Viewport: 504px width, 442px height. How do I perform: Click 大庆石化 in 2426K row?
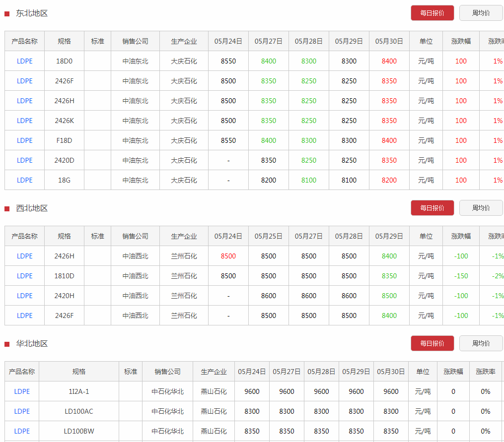(x=184, y=121)
